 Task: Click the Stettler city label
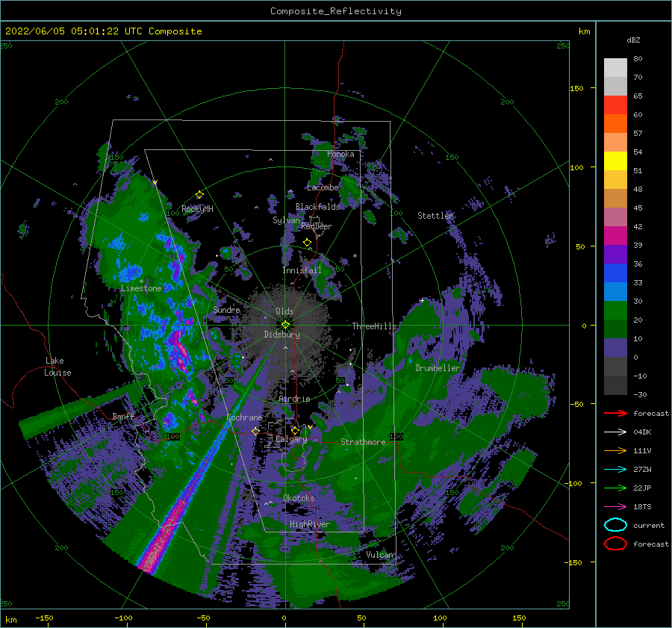coord(435,216)
